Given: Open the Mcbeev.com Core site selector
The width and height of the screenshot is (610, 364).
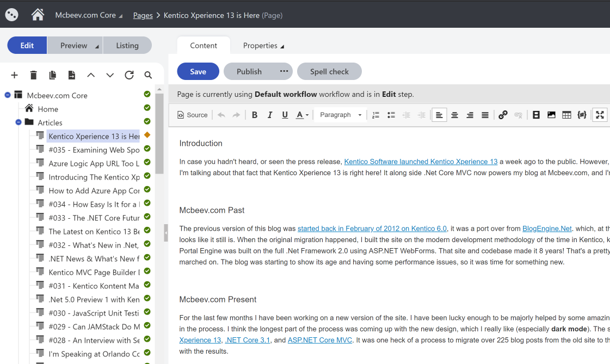Looking at the screenshot, I should [x=89, y=15].
